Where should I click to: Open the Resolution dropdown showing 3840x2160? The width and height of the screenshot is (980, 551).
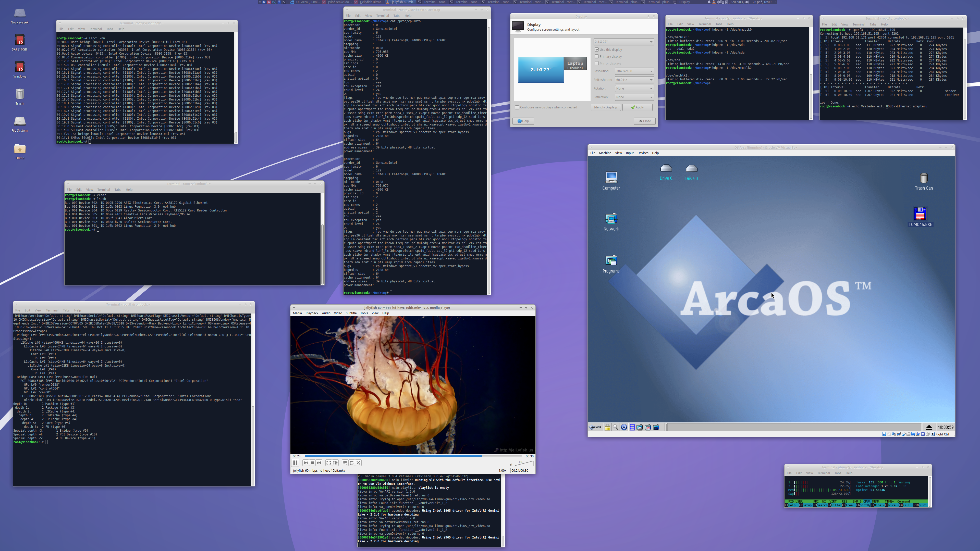pyautogui.click(x=634, y=71)
